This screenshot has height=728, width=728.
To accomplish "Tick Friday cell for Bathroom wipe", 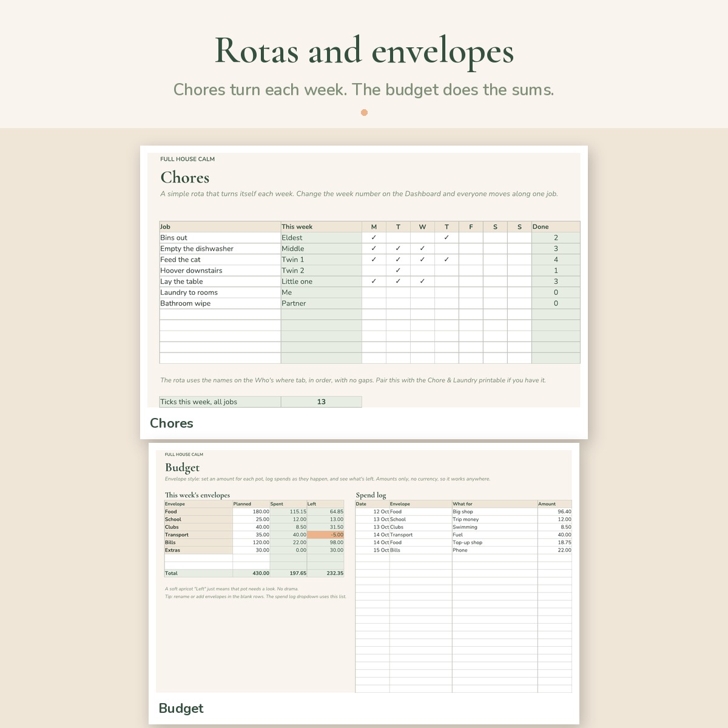I will coord(471,303).
